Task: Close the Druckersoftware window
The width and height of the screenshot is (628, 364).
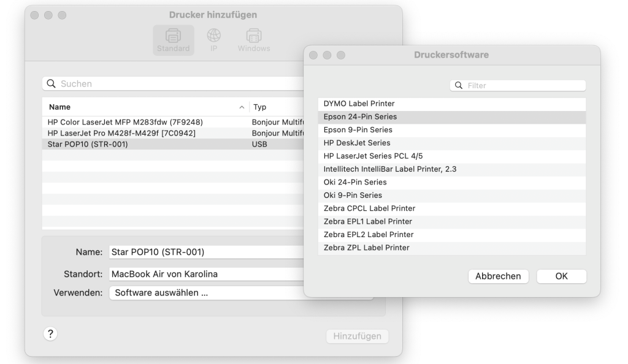Action: click(x=313, y=55)
